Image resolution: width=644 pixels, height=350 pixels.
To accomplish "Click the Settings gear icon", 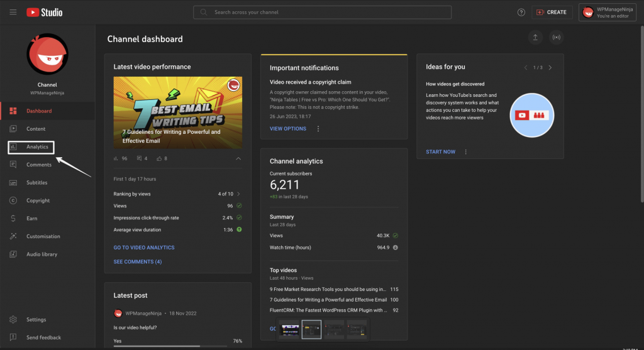I will pos(13,320).
